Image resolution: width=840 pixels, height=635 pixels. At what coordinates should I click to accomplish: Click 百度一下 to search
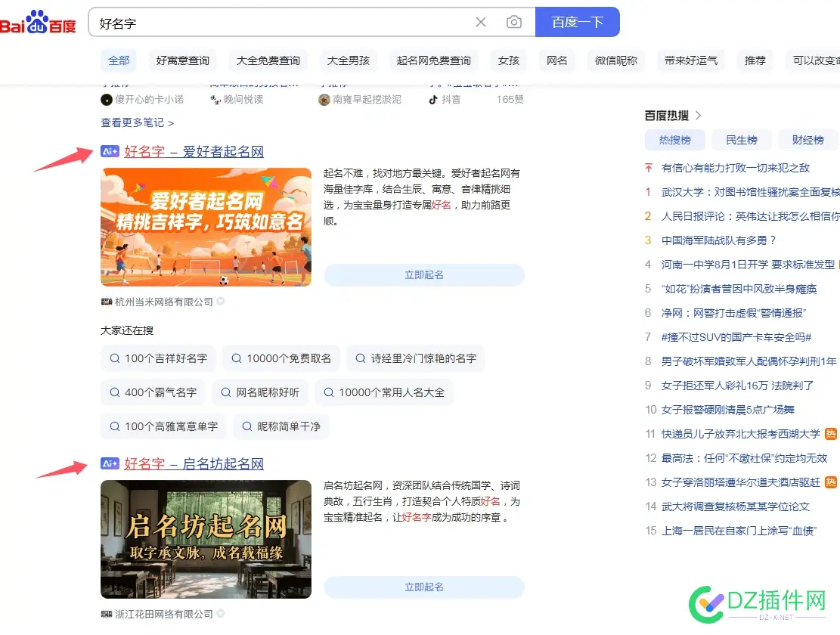point(578,22)
